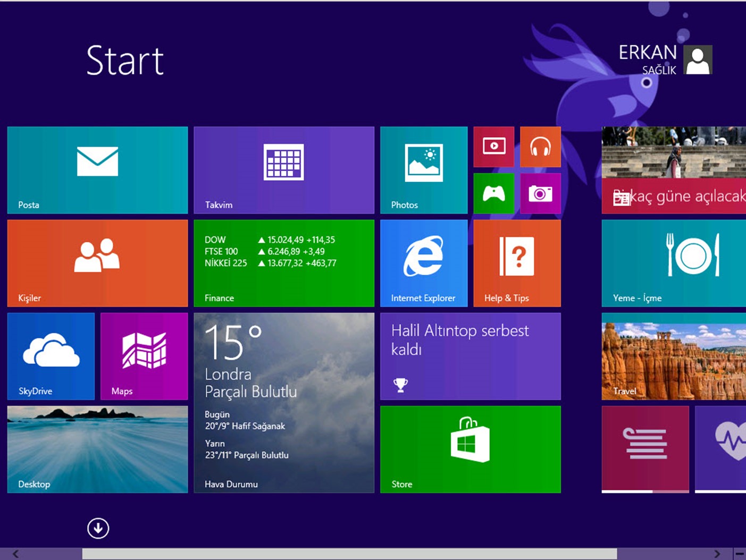Viewport: 746px width, 560px height.
Task: Open the Hava Durumu weather tile
Action: (284, 403)
